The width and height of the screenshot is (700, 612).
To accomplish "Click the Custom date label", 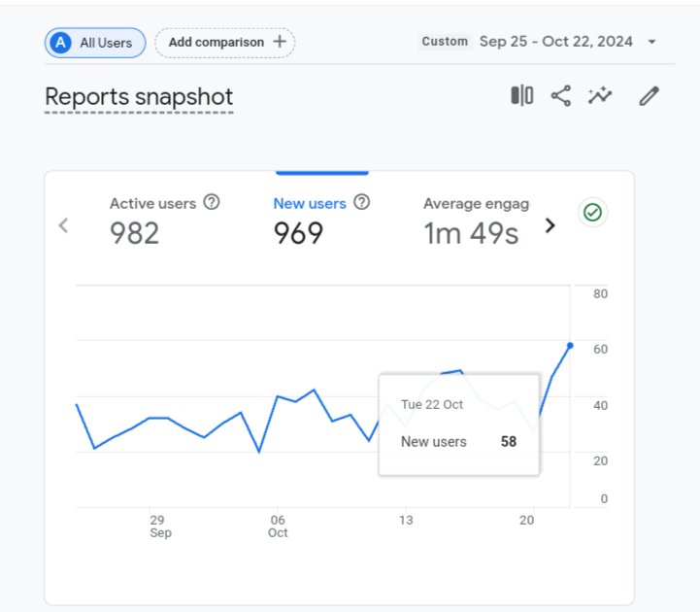I will [x=445, y=42].
